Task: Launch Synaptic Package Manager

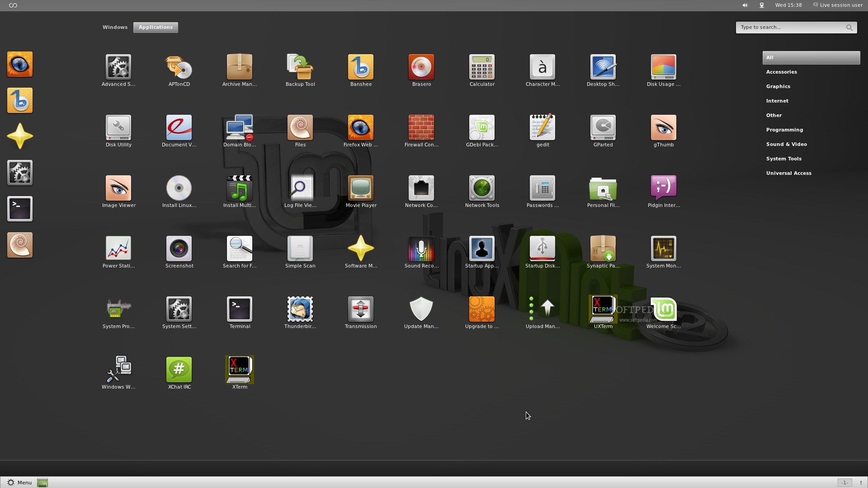Action: click(x=603, y=249)
